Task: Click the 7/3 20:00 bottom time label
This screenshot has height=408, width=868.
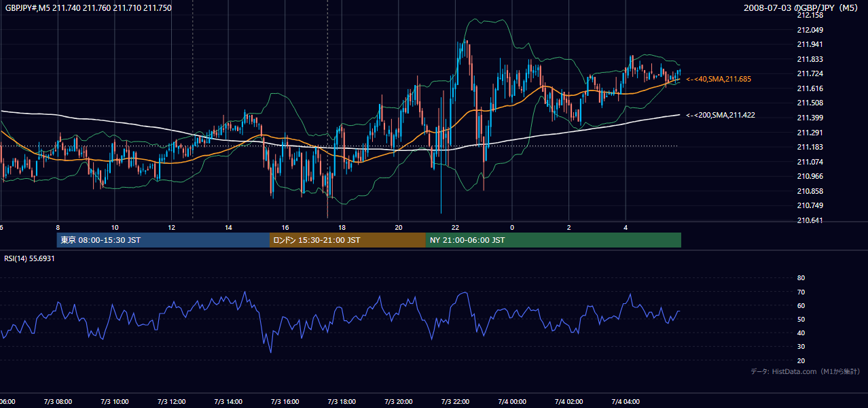Action: tap(399, 401)
